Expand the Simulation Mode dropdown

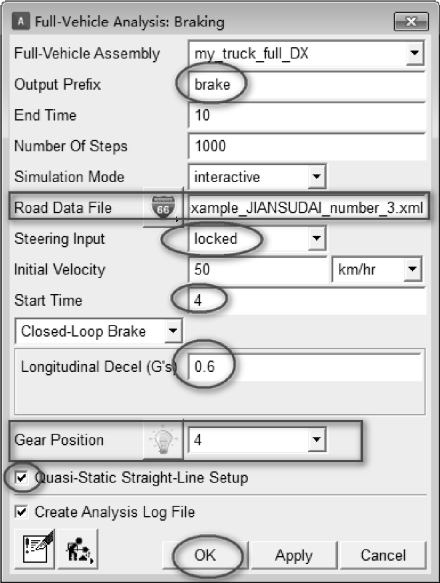pos(317,177)
